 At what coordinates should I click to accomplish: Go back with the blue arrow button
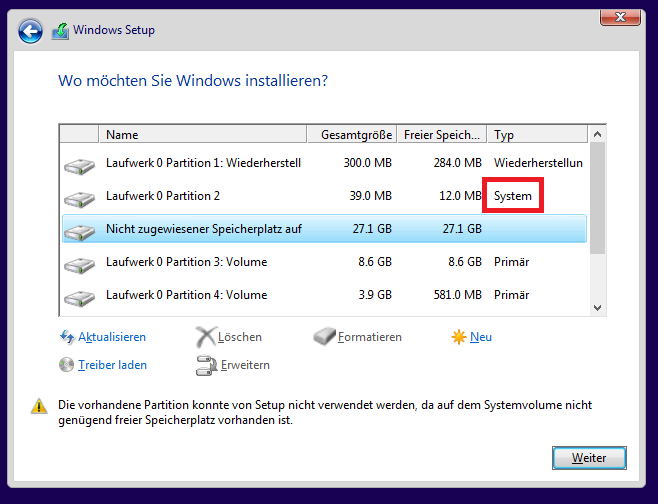click(x=30, y=31)
